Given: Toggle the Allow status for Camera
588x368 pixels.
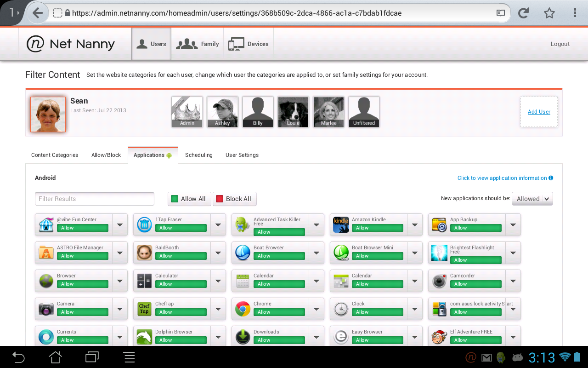Looking at the screenshot, I should coord(82,312).
